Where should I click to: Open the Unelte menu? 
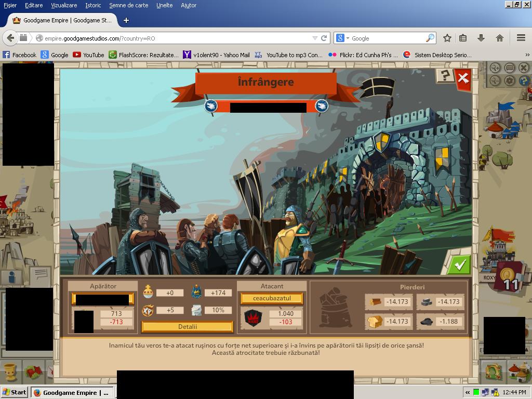(165, 5)
